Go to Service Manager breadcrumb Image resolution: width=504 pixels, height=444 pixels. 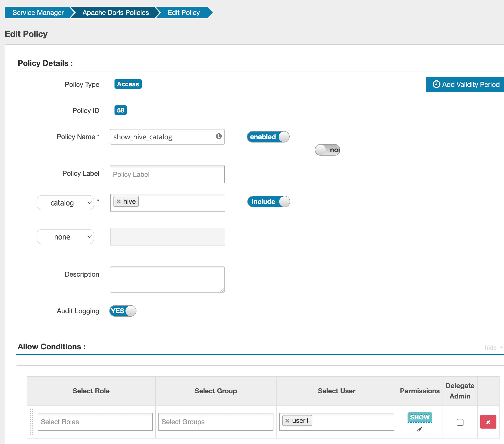tap(38, 13)
